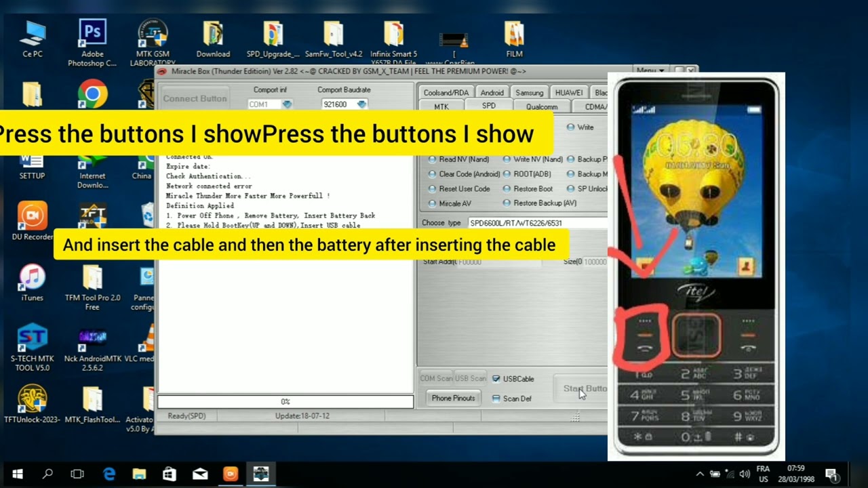Select the Restore Backup (AV) option
The image size is (868, 488).
pyautogui.click(x=540, y=203)
